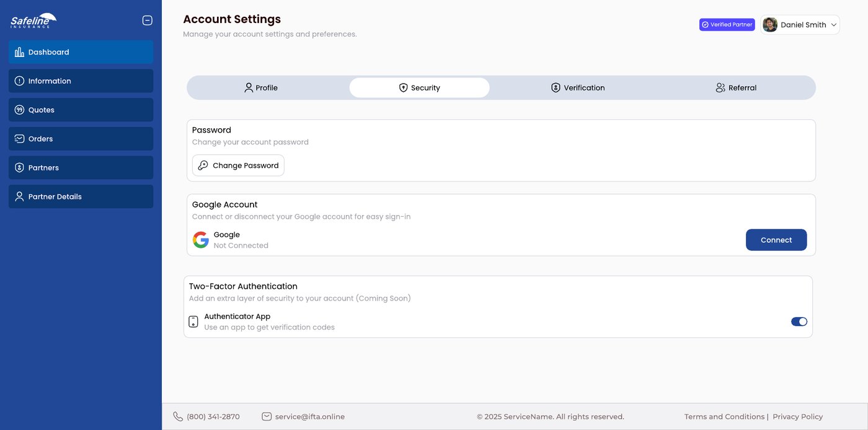The height and width of the screenshot is (430, 868).
Task: Open the Dashboard menu item
Action: 81,52
